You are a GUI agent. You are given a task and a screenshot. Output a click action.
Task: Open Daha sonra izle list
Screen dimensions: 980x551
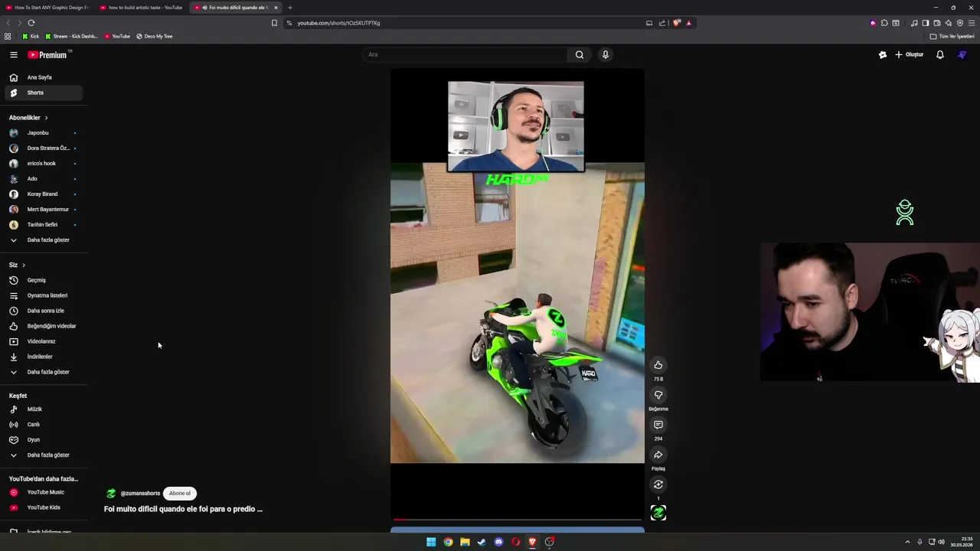click(x=43, y=311)
